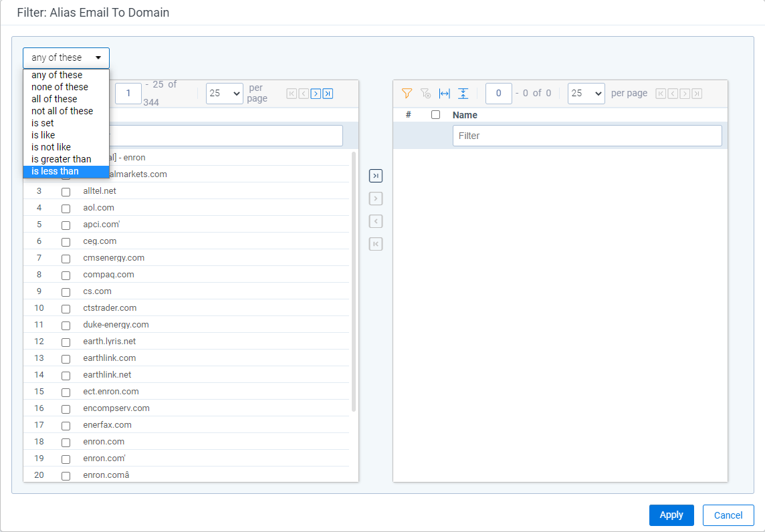
Task: Select 'is set' option
Action: [66, 123]
